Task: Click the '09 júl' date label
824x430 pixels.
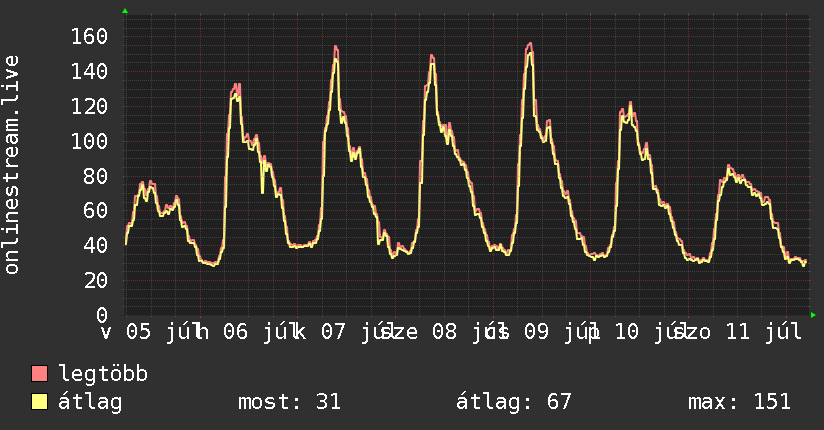Action: pyautogui.click(x=562, y=332)
